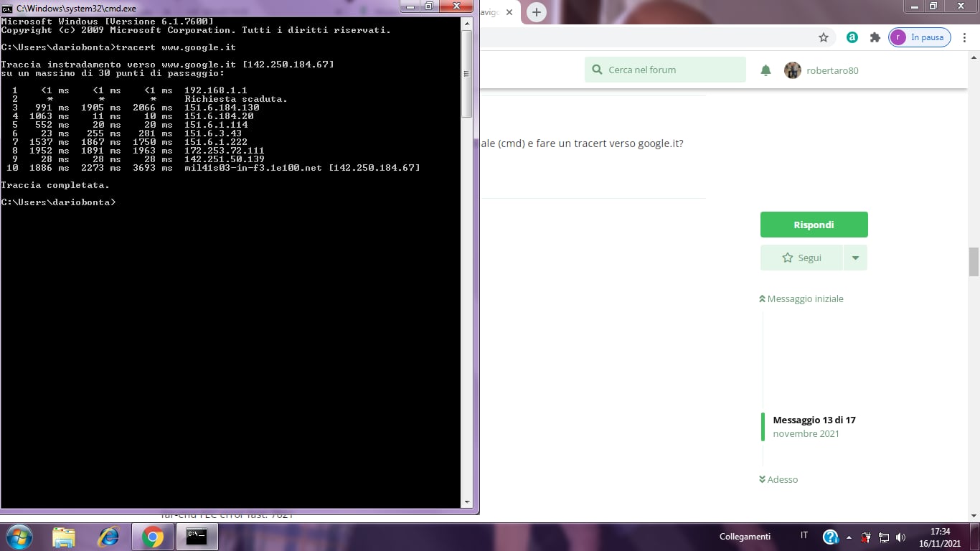Switch to Chrome in the taskbar
The image size is (980, 551).
point(152,537)
